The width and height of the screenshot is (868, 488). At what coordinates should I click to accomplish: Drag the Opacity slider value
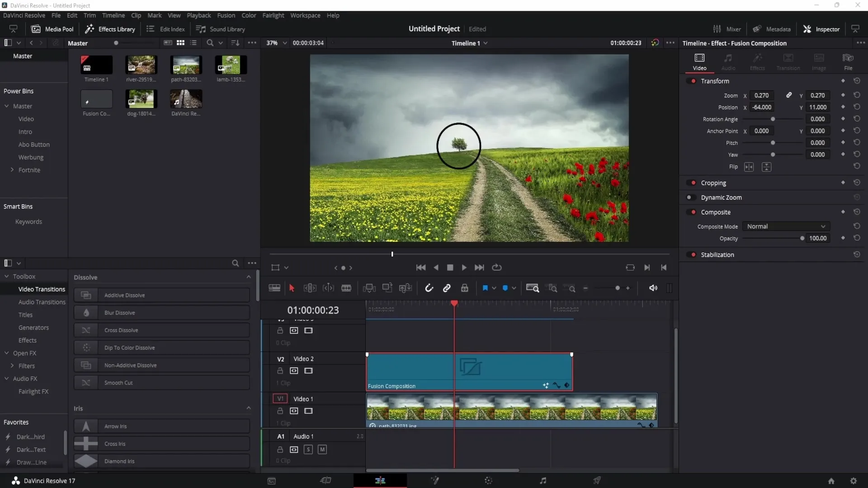802,238
